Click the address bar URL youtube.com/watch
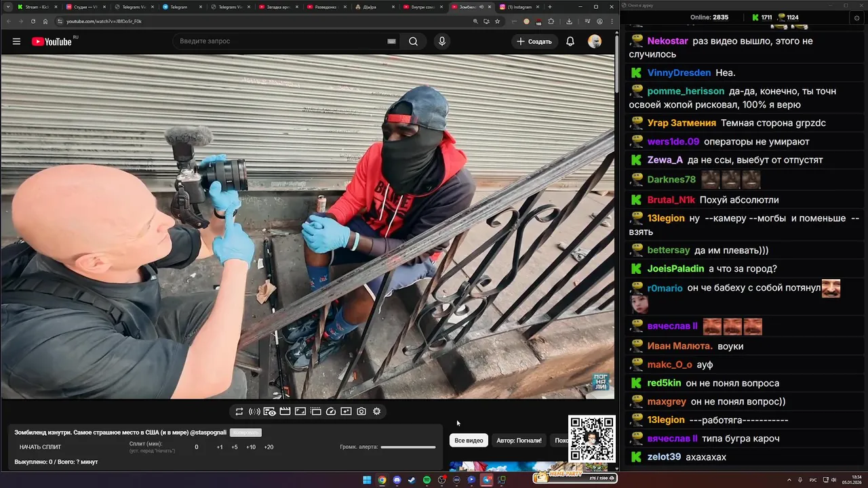Viewport: 868px width, 488px height. click(104, 21)
